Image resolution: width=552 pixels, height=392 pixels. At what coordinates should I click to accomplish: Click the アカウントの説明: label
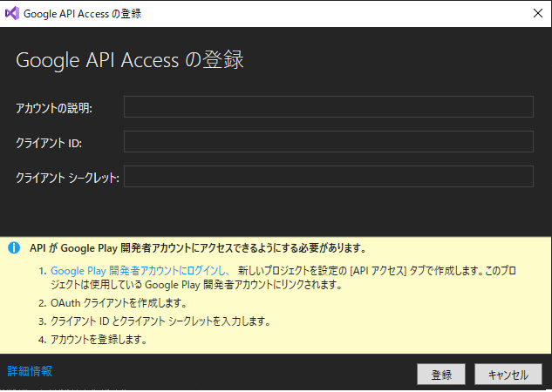coord(54,108)
